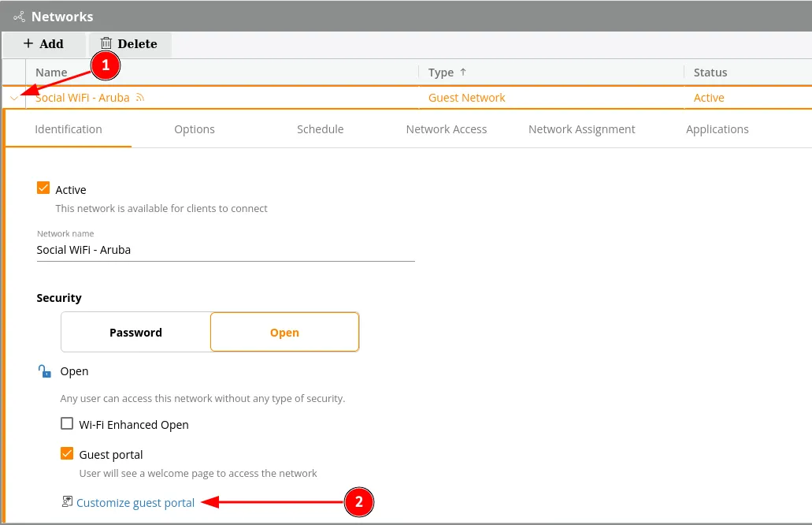Click the WiFi signal icon beside Social WiFi - Aruba
This screenshot has width=812, height=525.
(140, 98)
